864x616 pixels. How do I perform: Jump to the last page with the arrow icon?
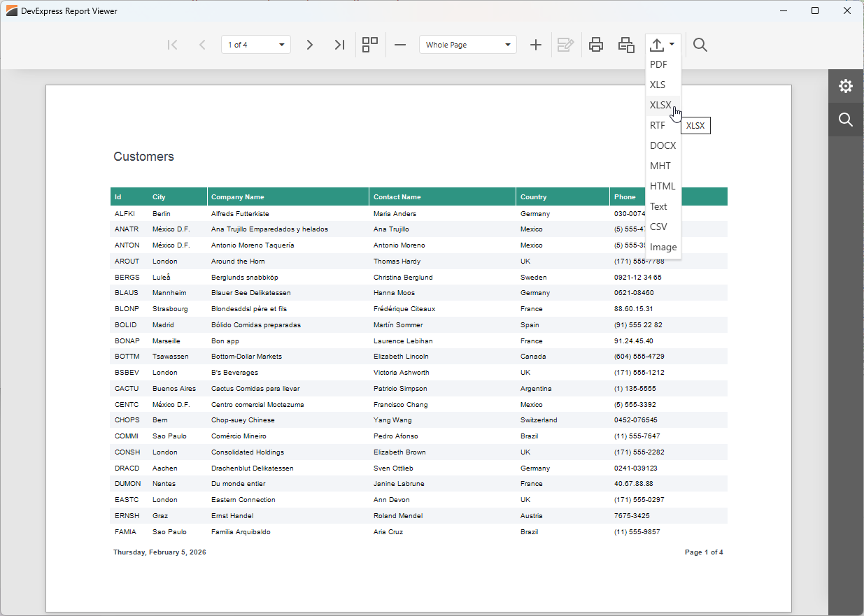(x=339, y=44)
